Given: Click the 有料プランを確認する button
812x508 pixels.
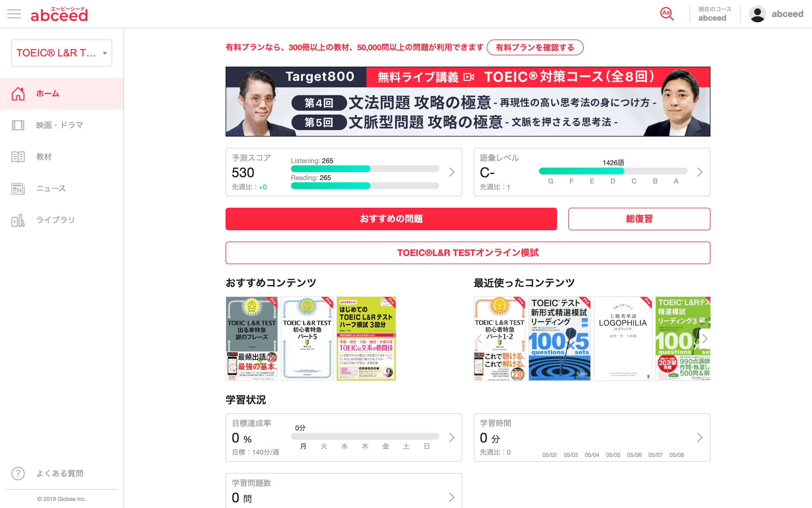Looking at the screenshot, I should (x=535, y=47).
